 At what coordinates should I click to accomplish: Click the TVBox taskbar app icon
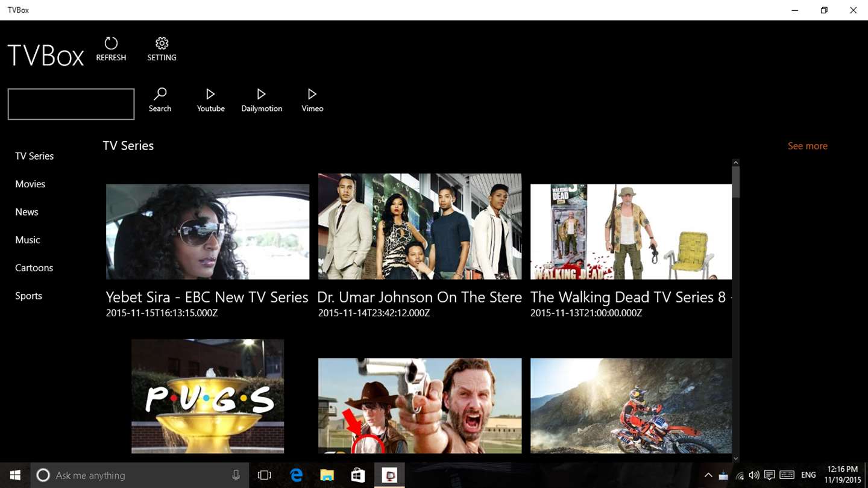tap(389, 475)
